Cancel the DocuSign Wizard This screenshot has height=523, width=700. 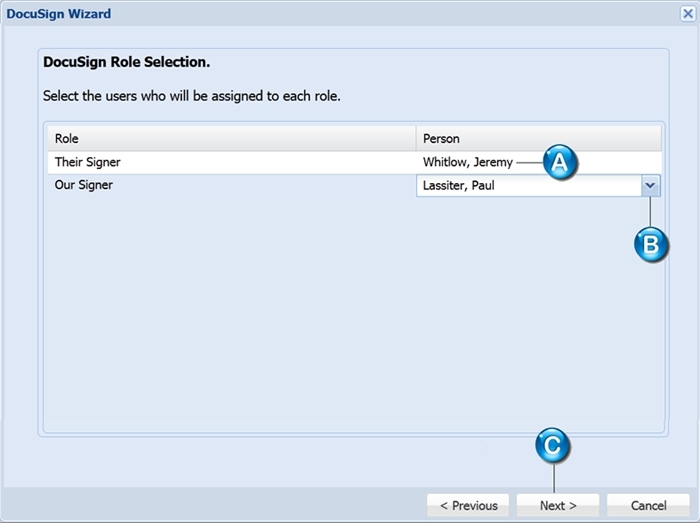click(648, 505)
